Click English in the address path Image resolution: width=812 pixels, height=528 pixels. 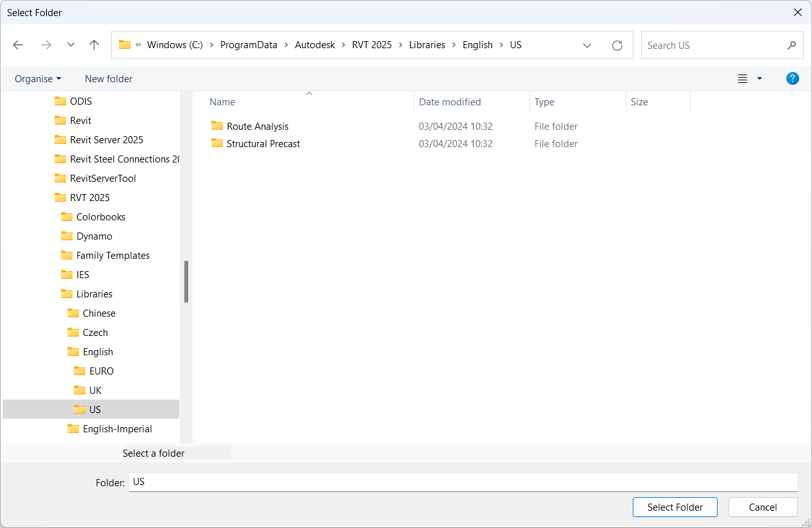pos(477,45)
